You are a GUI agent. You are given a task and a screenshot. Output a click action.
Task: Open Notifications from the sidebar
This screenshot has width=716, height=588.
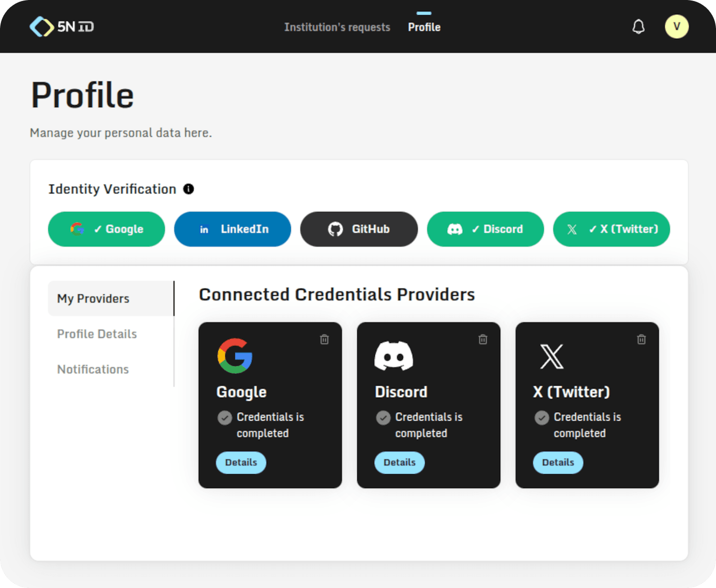tap(93, 369)
